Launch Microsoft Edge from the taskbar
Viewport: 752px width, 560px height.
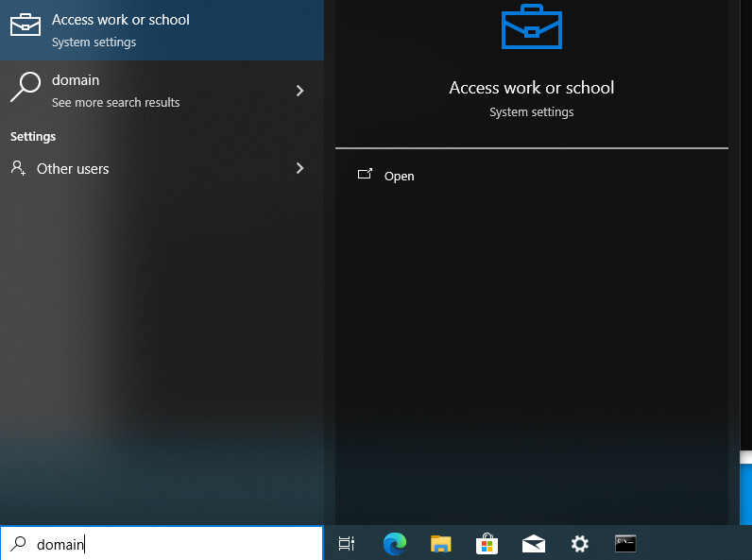(x=395, y=544)
